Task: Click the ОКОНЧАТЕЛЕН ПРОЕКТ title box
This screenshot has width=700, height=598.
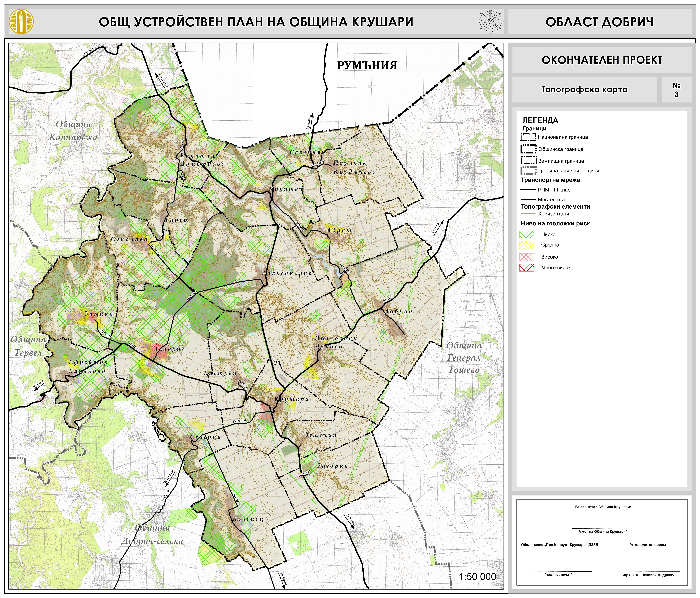Action: [602, 60]
